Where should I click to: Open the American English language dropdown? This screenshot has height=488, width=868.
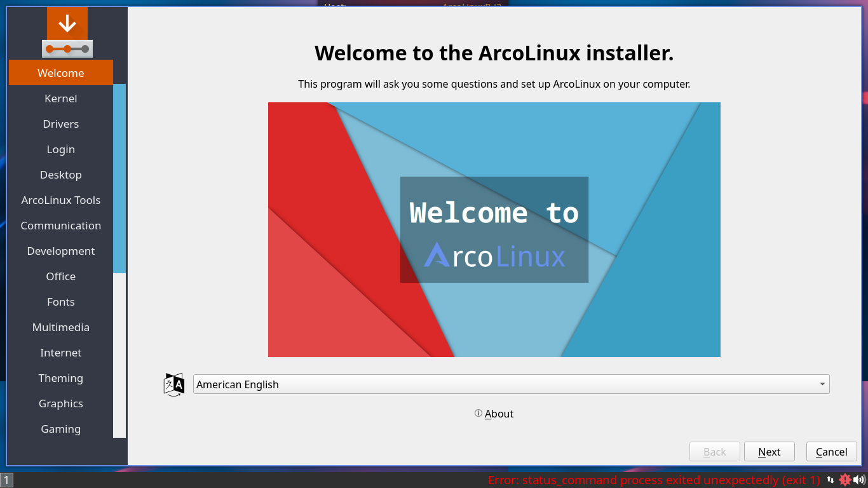(512, 384)
